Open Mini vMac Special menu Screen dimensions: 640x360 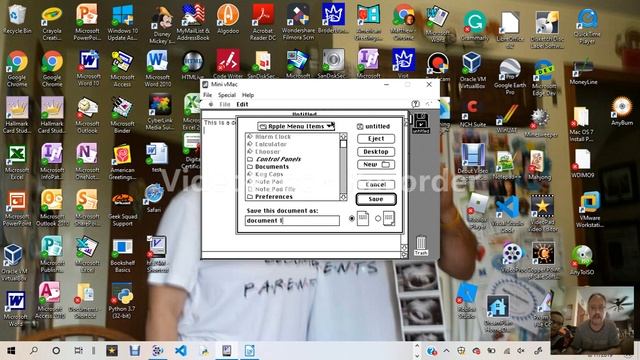click(x=227, y=95)
